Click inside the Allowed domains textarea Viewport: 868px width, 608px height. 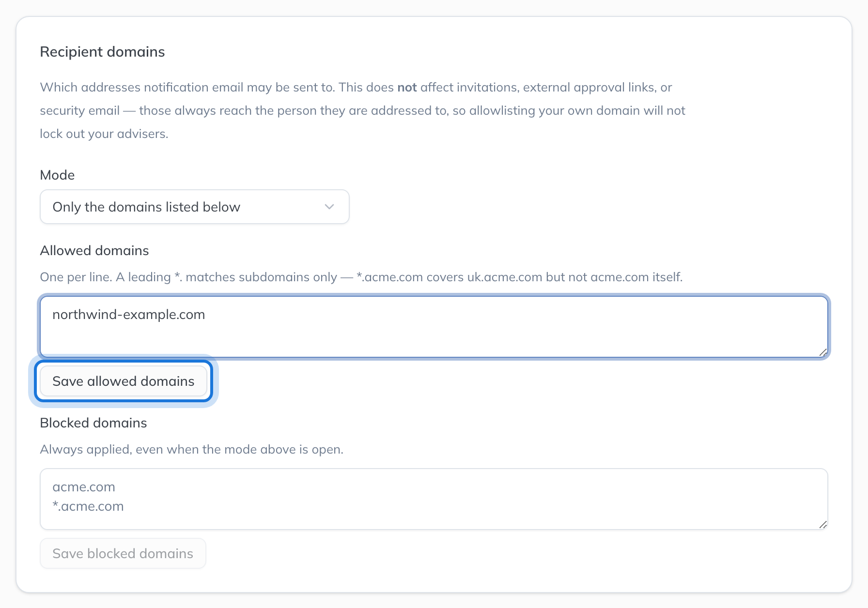click(x=434, y=327)
